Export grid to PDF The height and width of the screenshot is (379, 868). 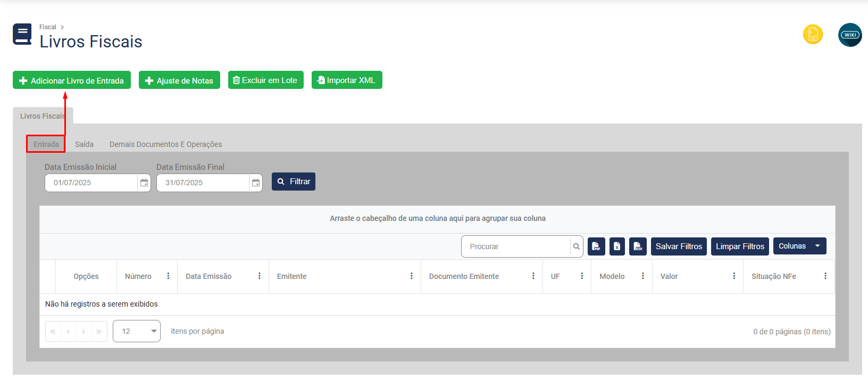[596, 246]
